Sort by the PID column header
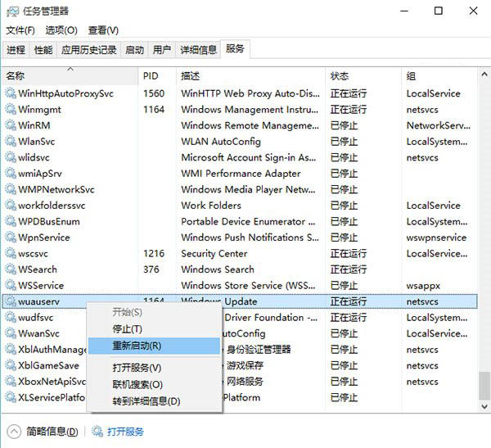This screenshot has width=491, height=448. point(151,75)
